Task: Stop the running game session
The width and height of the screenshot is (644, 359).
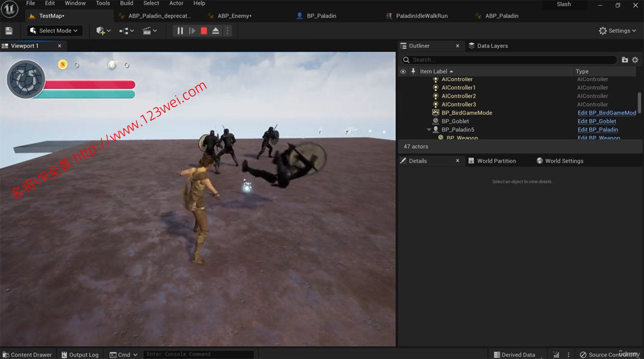Action: (x=204, y=31)
